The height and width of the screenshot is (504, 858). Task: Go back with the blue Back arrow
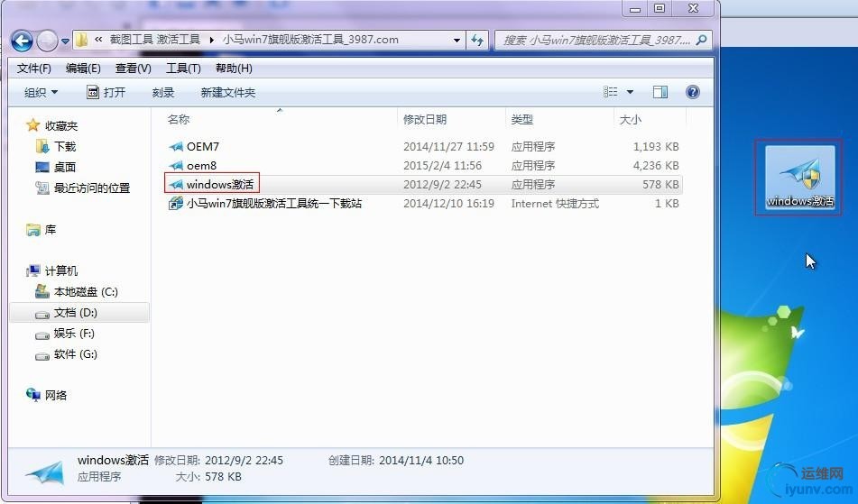(22, 41)
